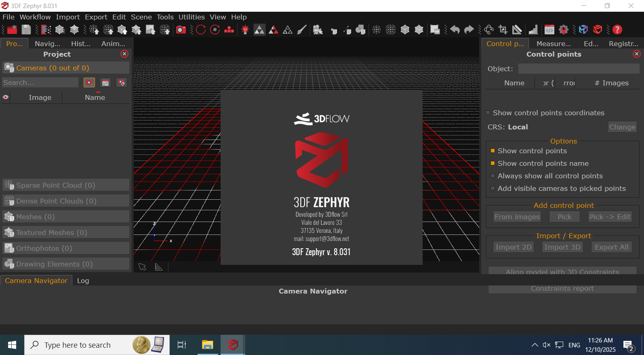The width and height of the screenshot is (644, 355).
Task: Click the calendar filter icon in Project panel
Action: pos(105,82)
